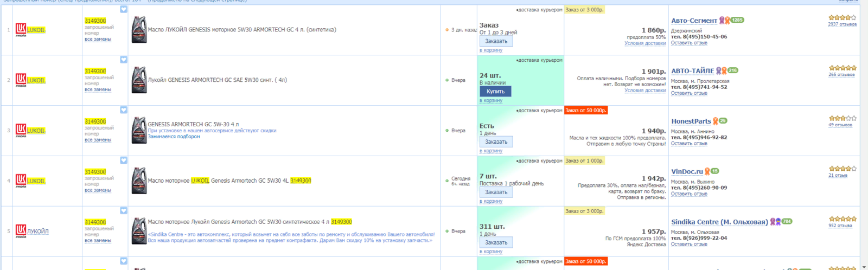
Task: Click green 1285 badge by Авто-Сегмент
Action: [737, 20]
